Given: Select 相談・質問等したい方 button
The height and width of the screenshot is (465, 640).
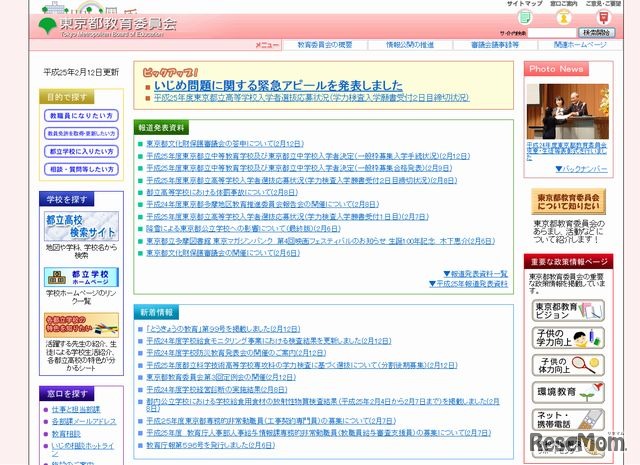Looking at the screenshot, I should [x=81, y=169].
